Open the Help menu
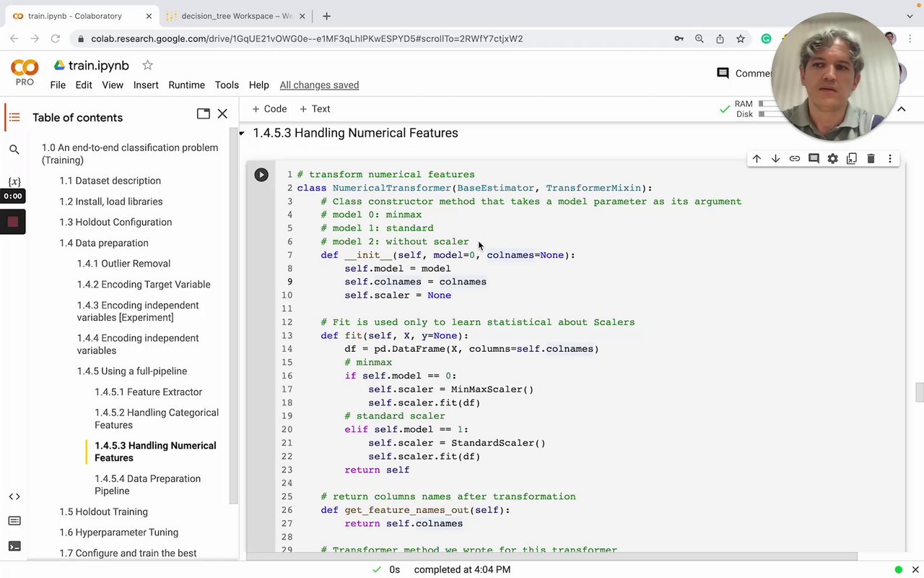Viewport: 924px width, 578px height. click(258, 85)
